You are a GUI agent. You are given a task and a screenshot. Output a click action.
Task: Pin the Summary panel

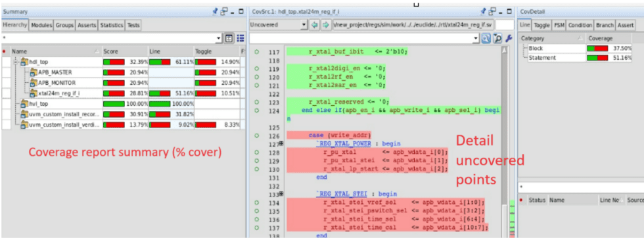(216, 12)
